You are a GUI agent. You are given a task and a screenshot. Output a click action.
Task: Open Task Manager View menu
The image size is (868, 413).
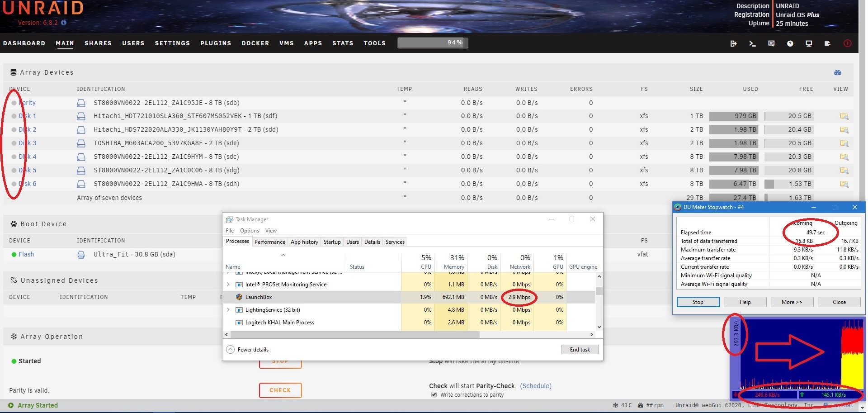(271, 231)
